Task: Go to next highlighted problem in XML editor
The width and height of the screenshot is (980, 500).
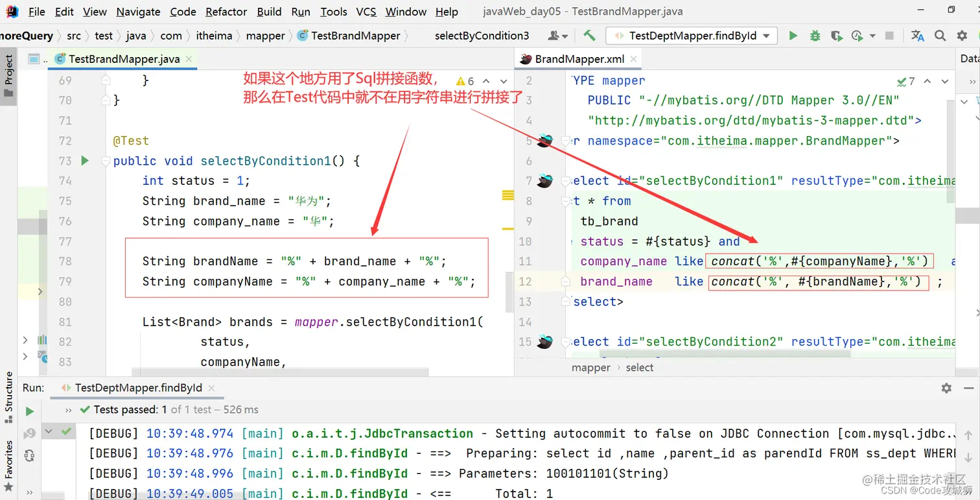Action: click(x=945, y=81)
